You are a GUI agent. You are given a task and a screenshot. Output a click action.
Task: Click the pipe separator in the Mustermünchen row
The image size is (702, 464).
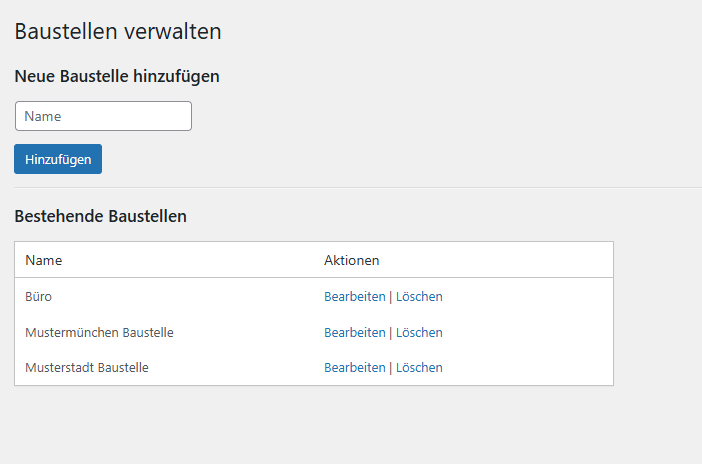point(390,333)
